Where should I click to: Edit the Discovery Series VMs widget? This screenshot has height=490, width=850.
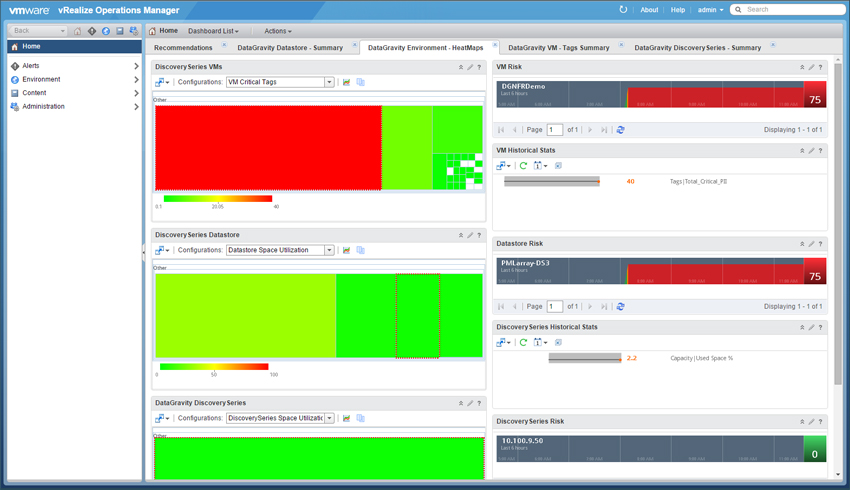470,67
